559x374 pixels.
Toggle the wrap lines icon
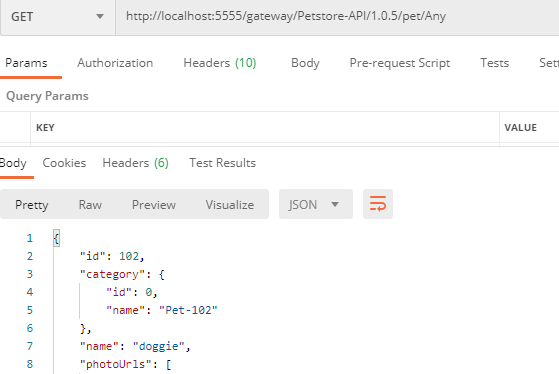[x=378, y=204]
